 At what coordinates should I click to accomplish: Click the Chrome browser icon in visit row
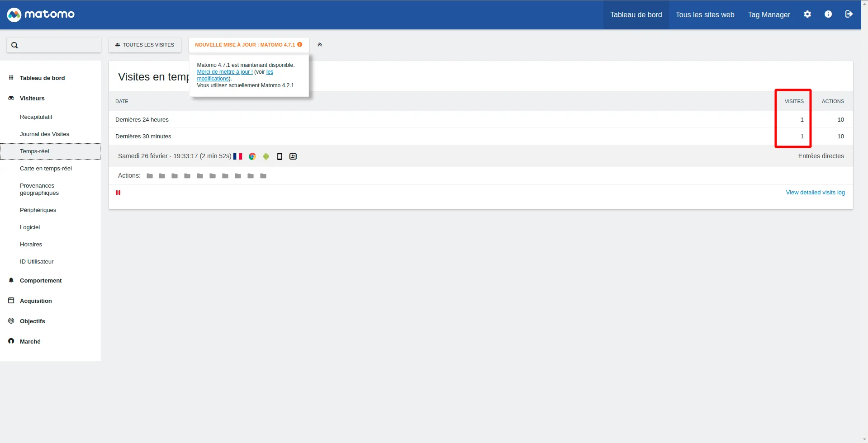(x=252, y=156)
